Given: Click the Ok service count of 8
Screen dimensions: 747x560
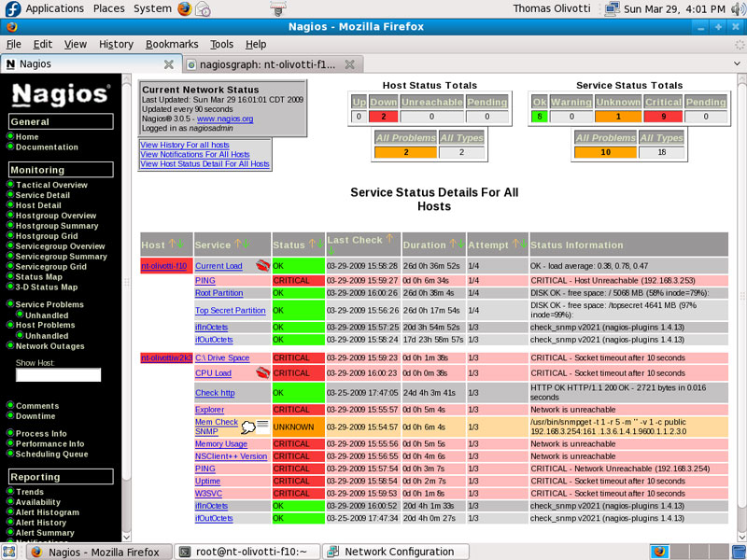Looking at the screenshot, I should [540, 116].
